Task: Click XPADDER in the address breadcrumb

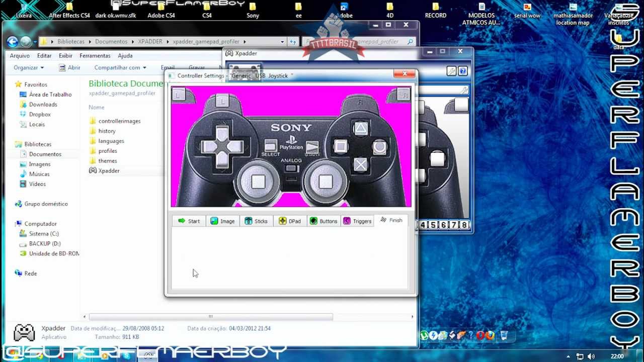Action: point(150,42)
